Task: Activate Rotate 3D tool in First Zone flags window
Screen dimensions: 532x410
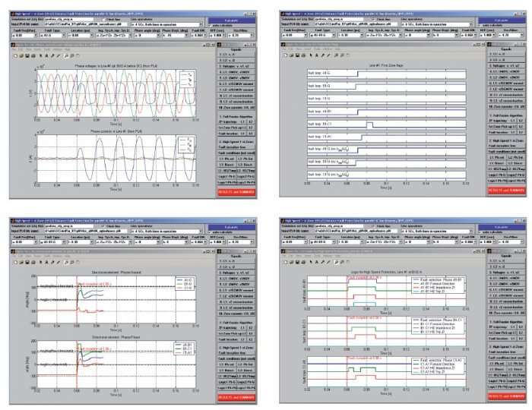Action: click(x=348, y=55)
